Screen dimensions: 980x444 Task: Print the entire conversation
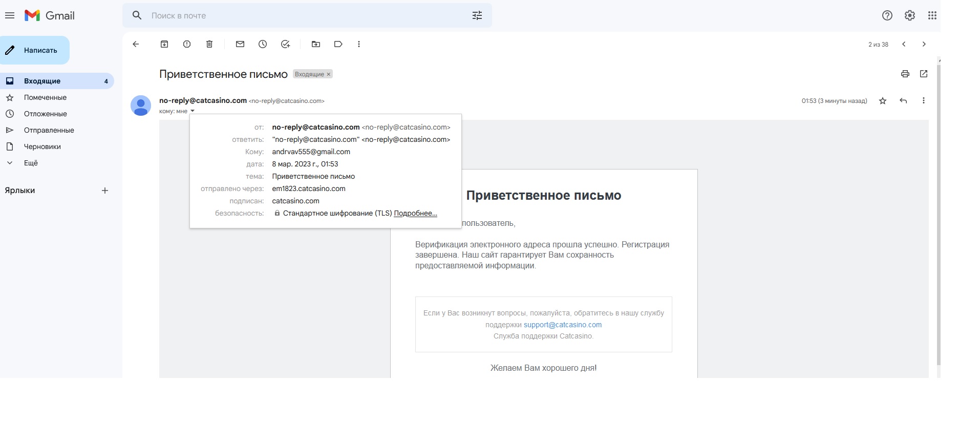[905, 74]
